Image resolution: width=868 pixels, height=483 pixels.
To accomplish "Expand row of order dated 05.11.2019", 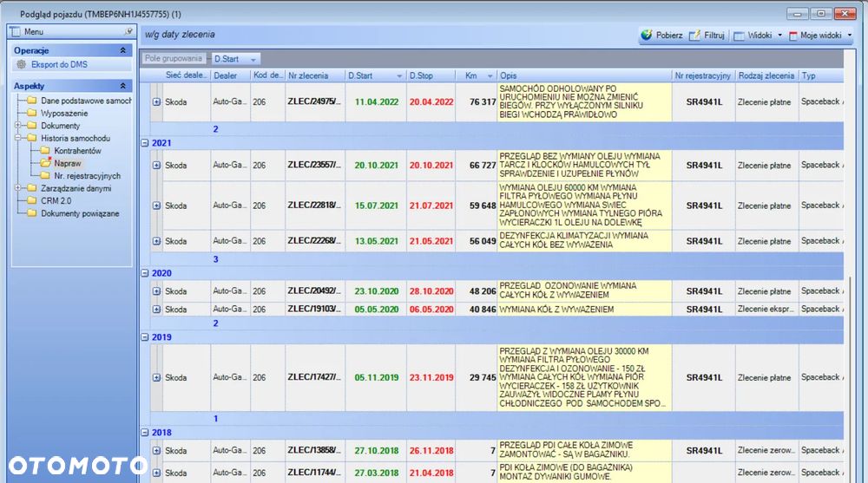I will [x=156, y=377].
